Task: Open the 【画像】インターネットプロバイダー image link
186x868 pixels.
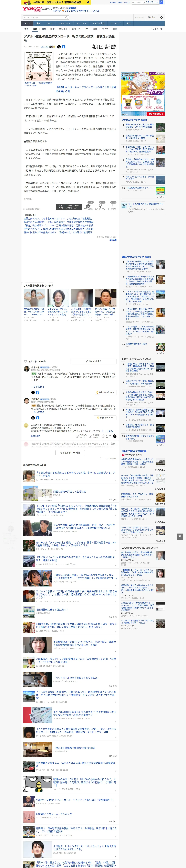Action: point(86,89)
